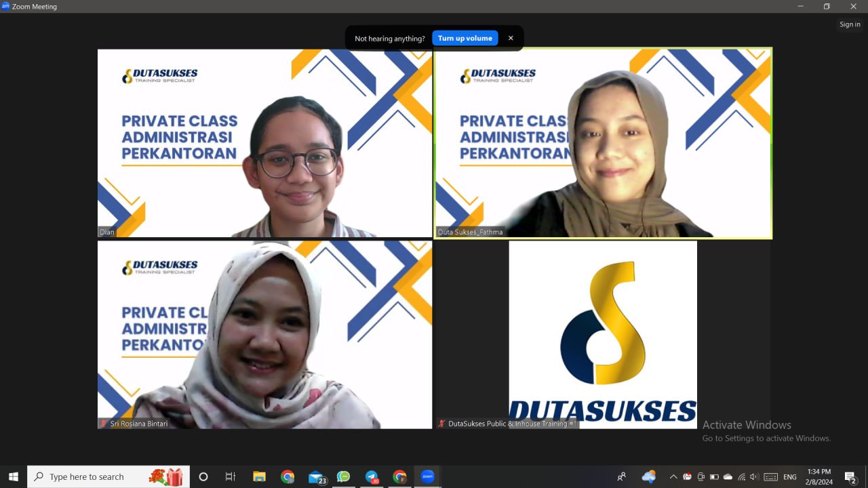Select Dian's video tile
The width and height of the screenshot is (868, 488).
(264, 143)
